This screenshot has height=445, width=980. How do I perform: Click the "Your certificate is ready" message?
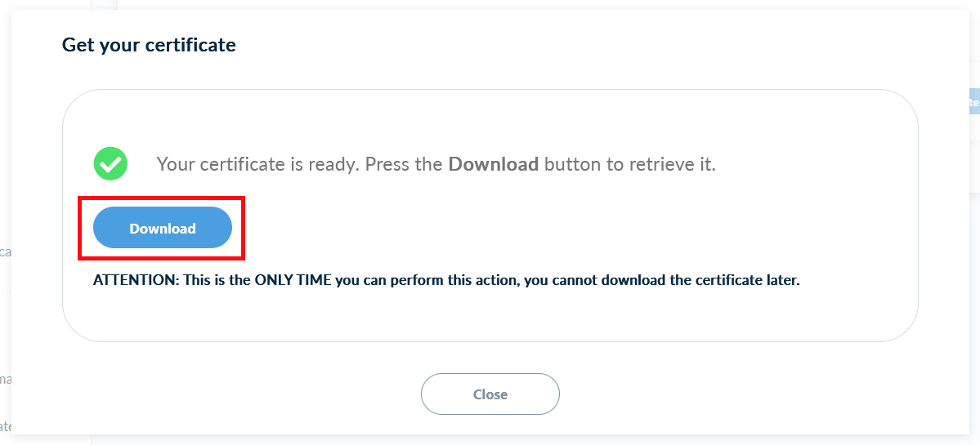coord(436,164)
